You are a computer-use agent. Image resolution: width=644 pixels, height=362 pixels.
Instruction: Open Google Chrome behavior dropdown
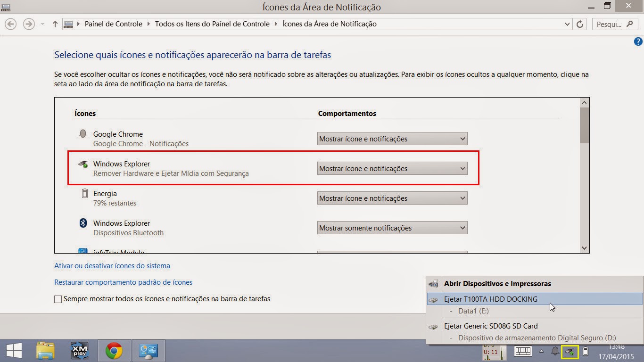pyautogui.click(x=392, y=139)
